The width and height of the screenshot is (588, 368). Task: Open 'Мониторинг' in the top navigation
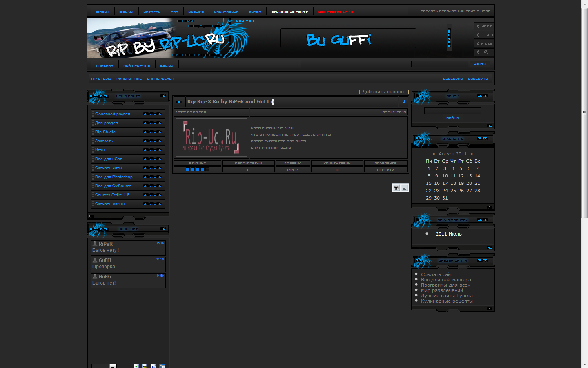click(226, 12)
